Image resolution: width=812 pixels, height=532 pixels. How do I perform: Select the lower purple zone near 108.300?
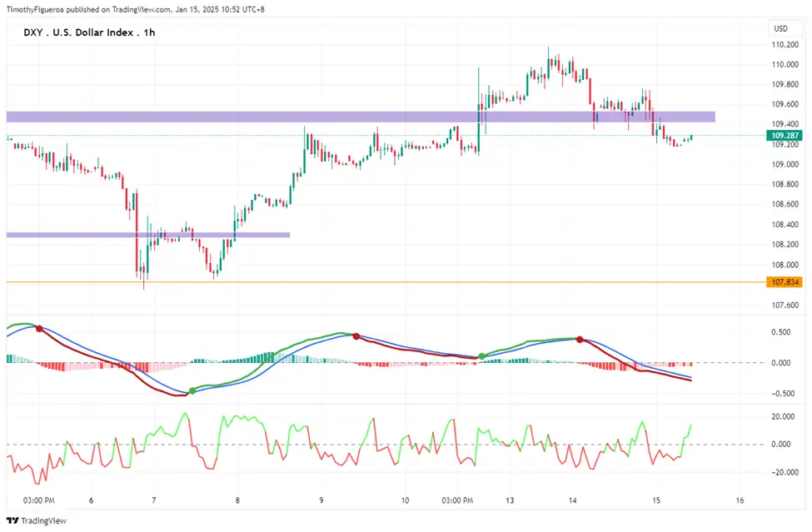click(x=148, y=235)
